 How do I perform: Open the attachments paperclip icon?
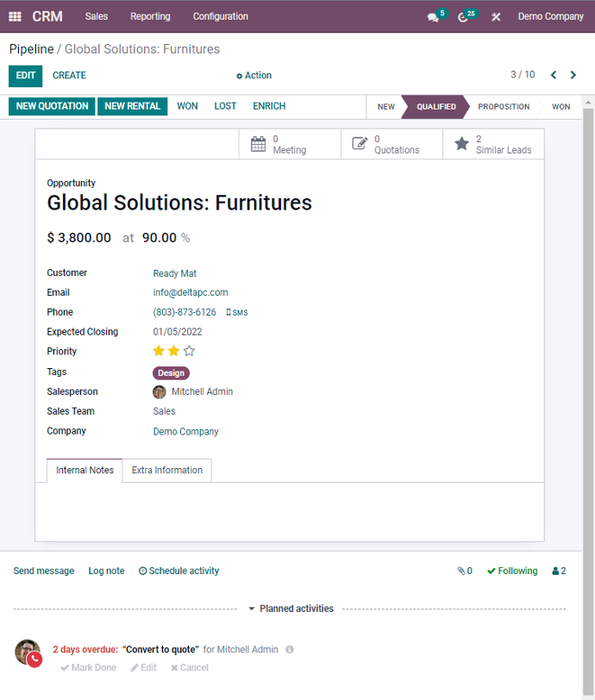tap(465, 571)
